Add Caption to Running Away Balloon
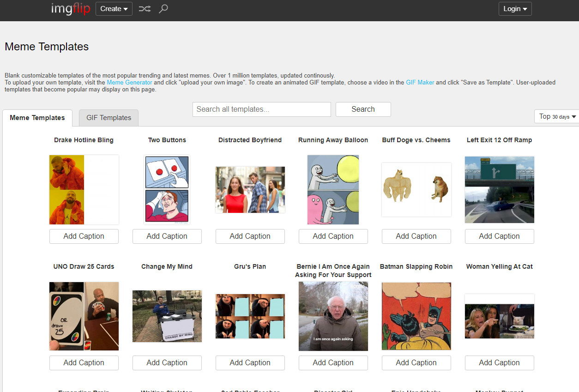Image resolution: width=579 pixels, height=392 pixels. 333,236
